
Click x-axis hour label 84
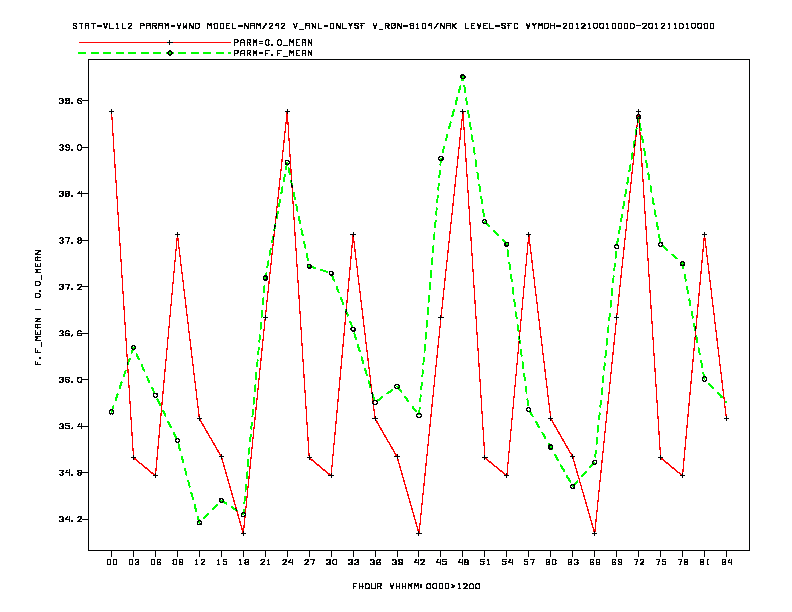coord(726,562)
